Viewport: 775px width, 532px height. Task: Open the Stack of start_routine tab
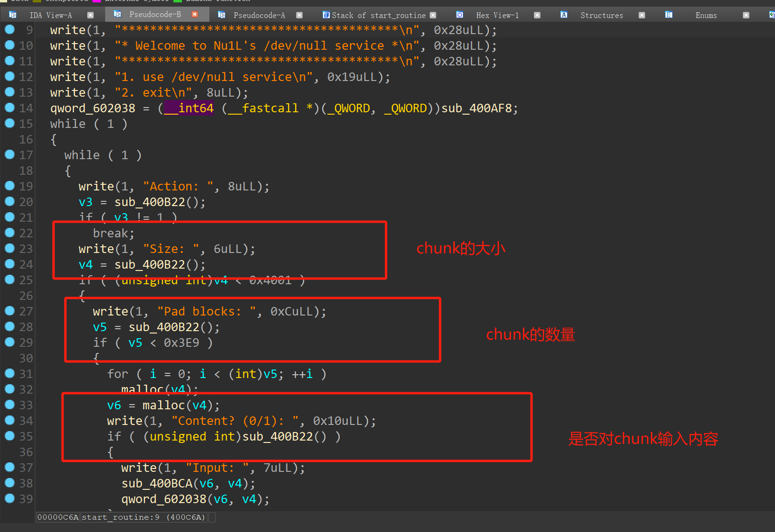coord(378,15)
